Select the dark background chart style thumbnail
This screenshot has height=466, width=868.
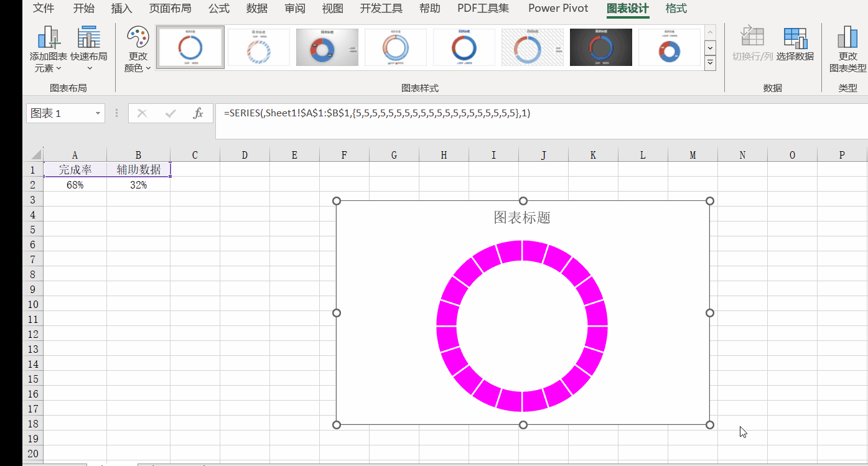(600, 47)
